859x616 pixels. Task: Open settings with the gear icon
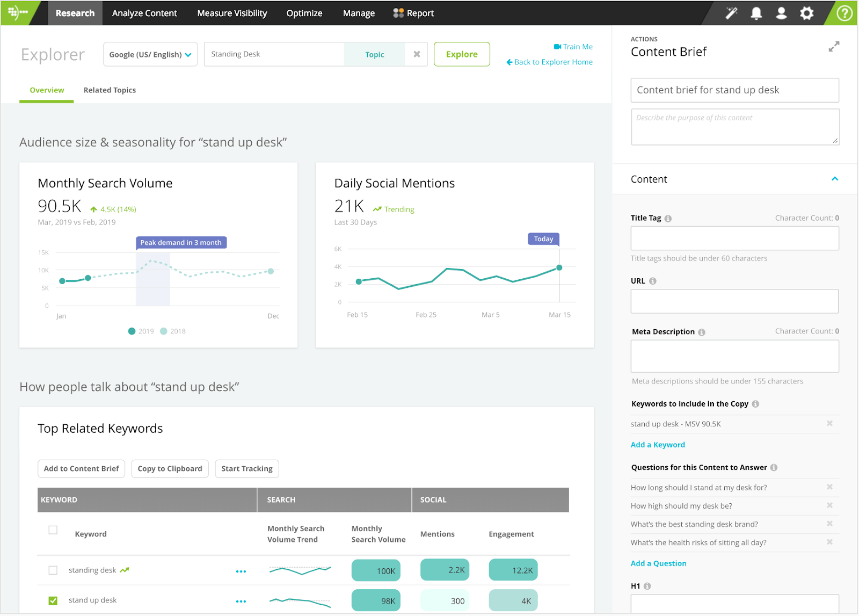click(806, 13)
